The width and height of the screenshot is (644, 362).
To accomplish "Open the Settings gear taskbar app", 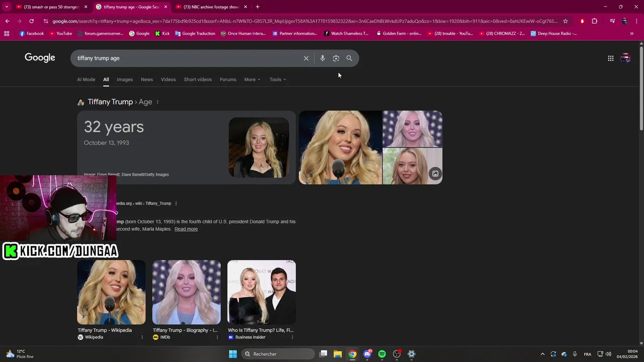I will coord(411,354).
